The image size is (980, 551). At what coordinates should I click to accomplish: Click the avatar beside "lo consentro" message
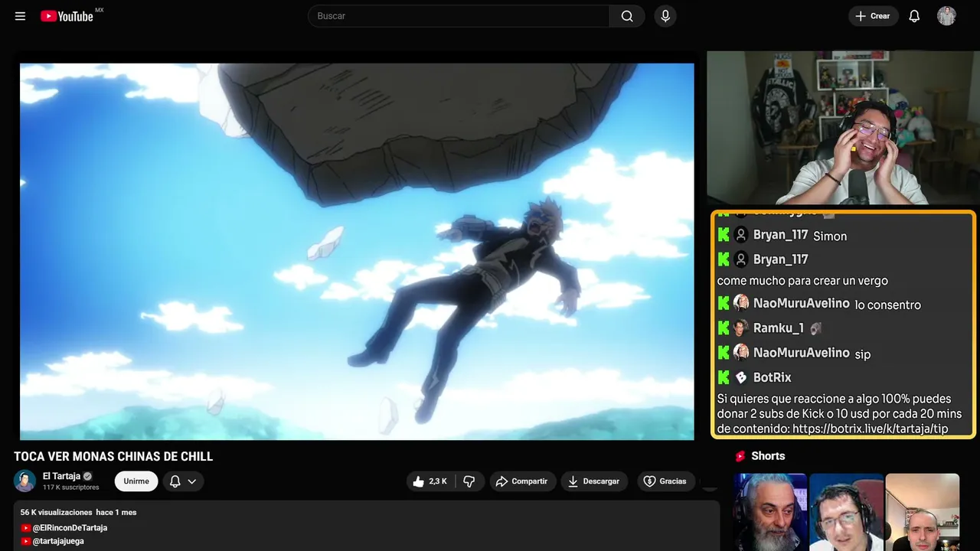[740, 304]
